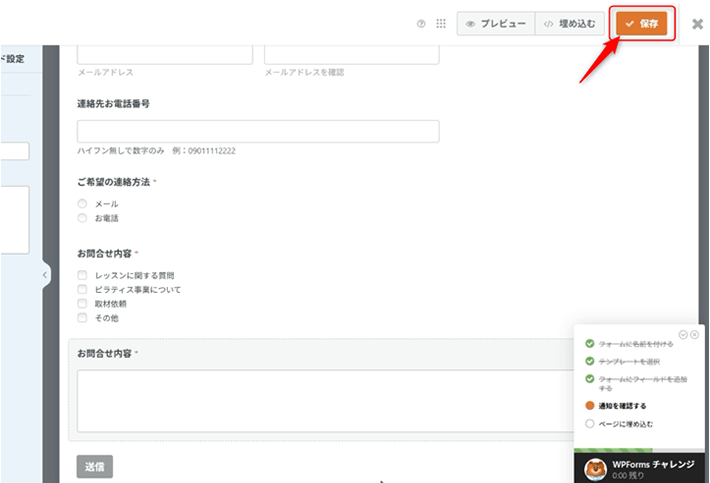Viewport: 710px width, 483px height.
Task: Click the プレビュー preview button
Action: [496, 24]
